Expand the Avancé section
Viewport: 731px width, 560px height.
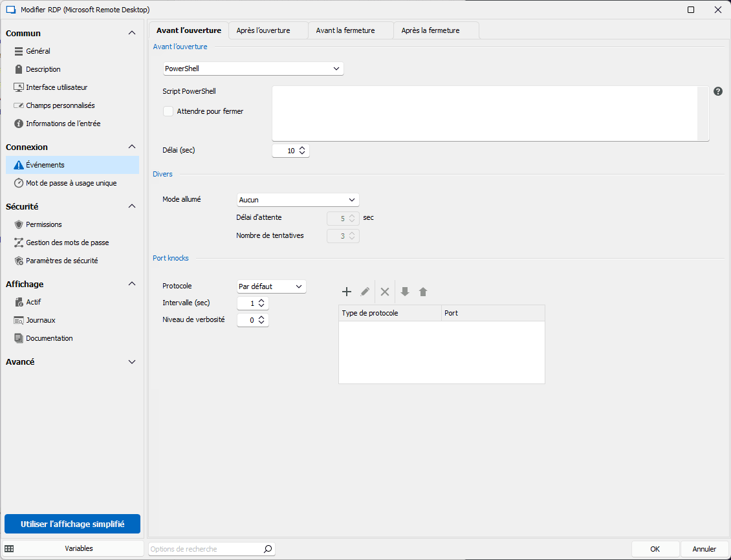click(132, 362)
